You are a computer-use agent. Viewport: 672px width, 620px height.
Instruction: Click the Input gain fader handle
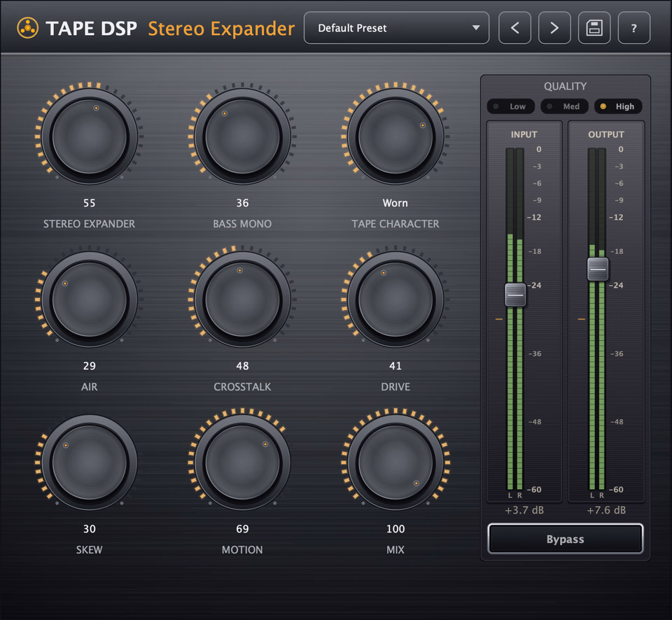[x=514, y=295]
